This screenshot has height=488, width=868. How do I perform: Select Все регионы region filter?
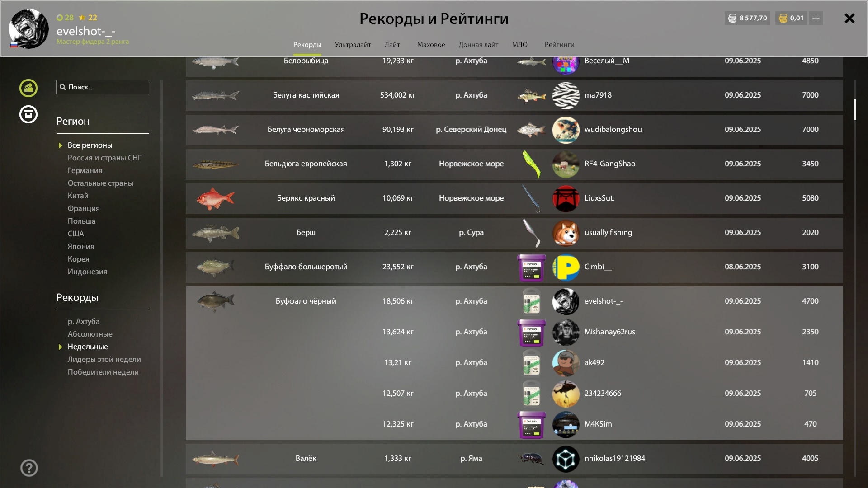[x=90, y=145]
